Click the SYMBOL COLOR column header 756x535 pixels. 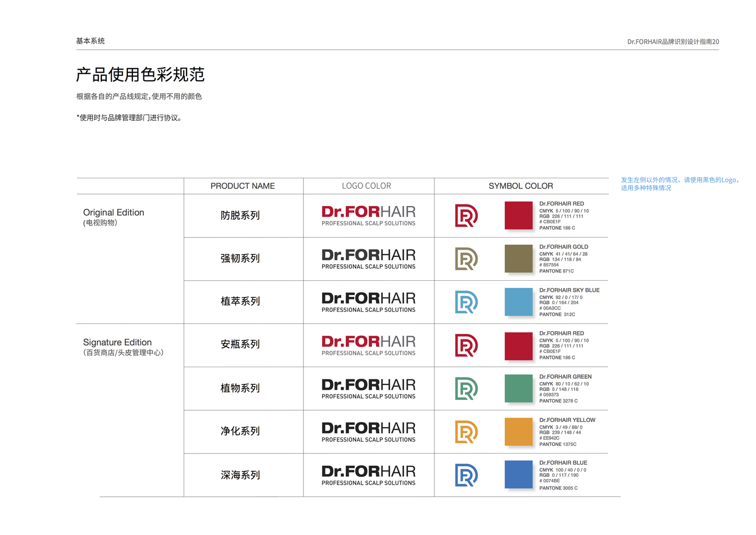tap(521, 186)
